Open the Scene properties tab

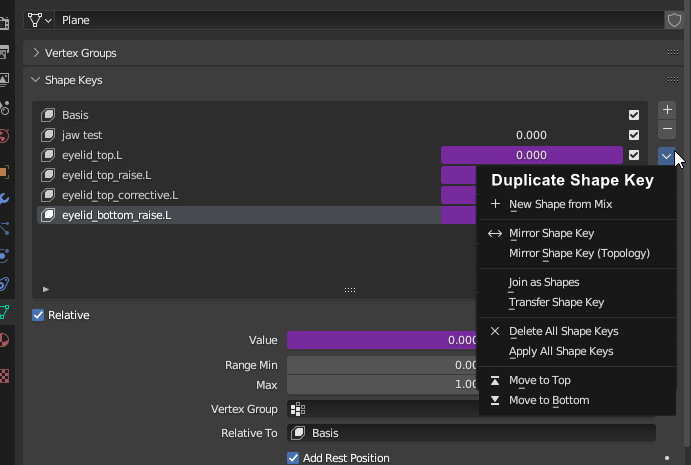[4, 108]
